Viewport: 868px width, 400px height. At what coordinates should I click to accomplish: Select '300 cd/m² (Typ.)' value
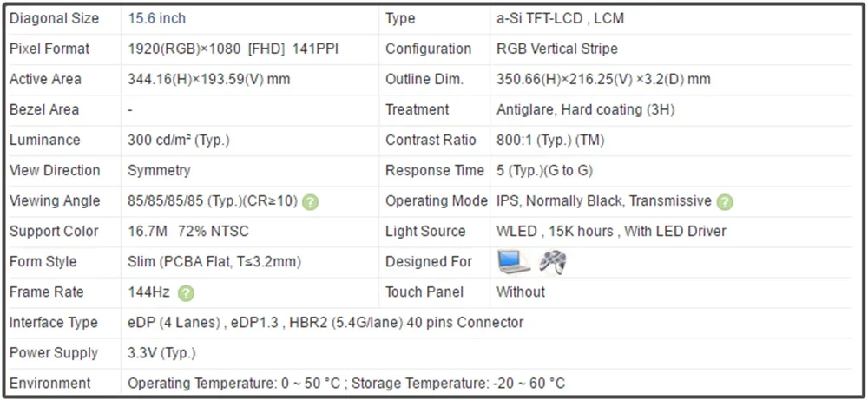[x=178, y=140]
